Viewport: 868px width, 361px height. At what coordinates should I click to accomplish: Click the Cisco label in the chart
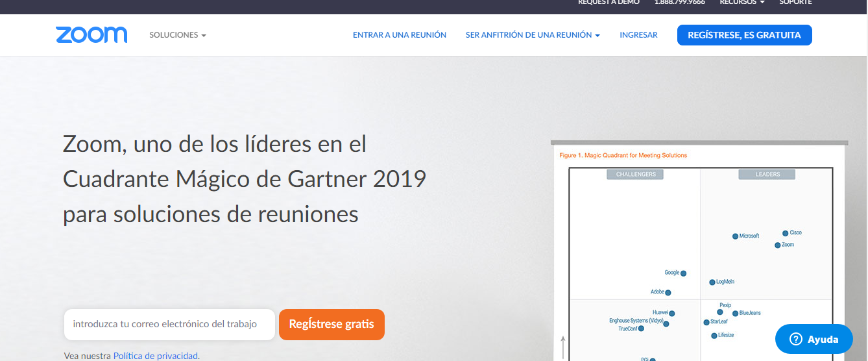coord(796,232)
